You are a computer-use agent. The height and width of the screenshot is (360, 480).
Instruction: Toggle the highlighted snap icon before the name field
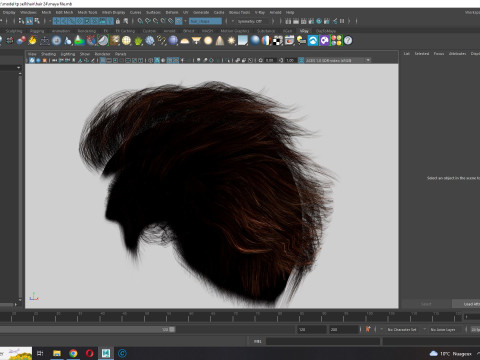[179, 21]
